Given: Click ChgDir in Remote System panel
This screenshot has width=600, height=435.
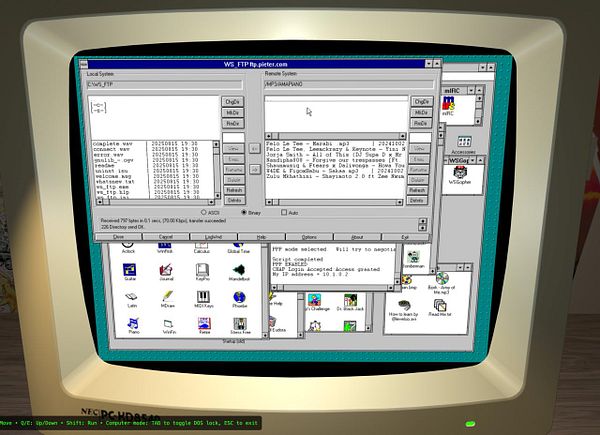Looking at the screenshot, I should [422, 101].
